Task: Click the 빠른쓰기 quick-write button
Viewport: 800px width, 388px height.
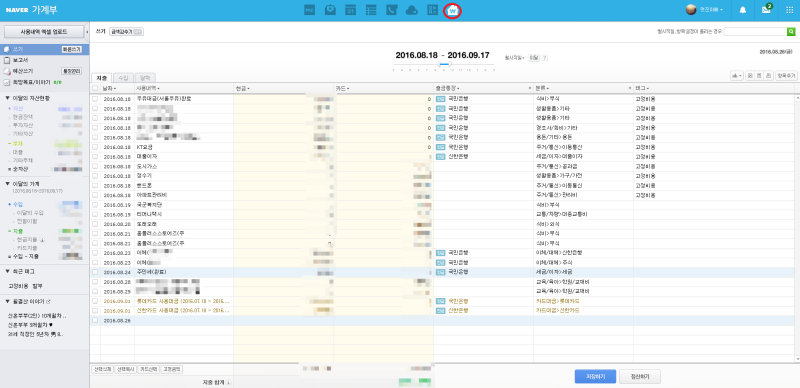Action: coord(71,50)
